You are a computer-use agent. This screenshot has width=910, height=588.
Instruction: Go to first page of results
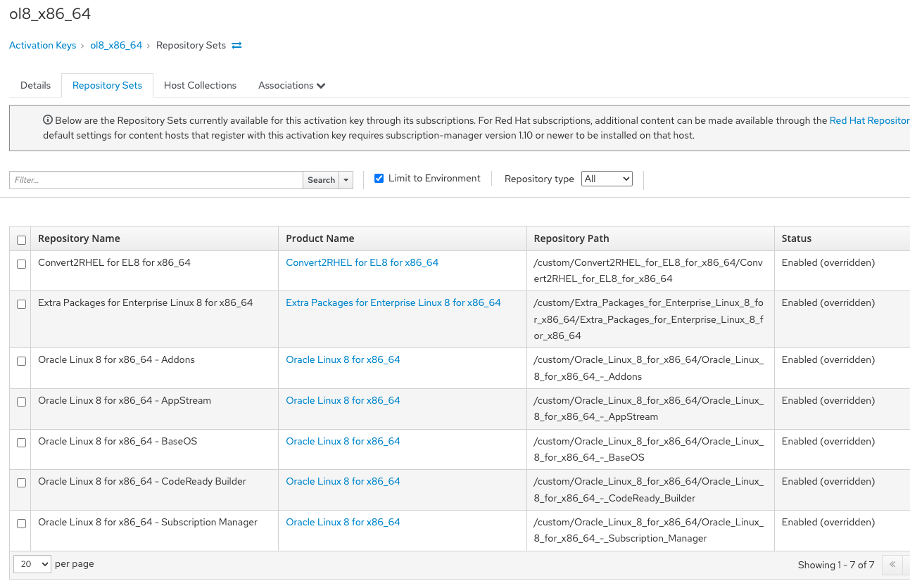pyautogui.click(x=892, y=564)
